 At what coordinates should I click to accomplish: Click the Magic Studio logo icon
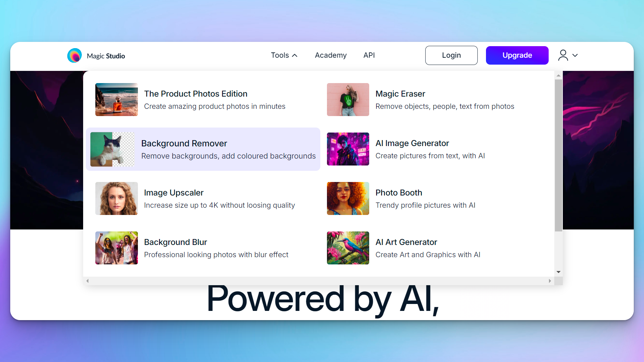click(x=75, y=55)
